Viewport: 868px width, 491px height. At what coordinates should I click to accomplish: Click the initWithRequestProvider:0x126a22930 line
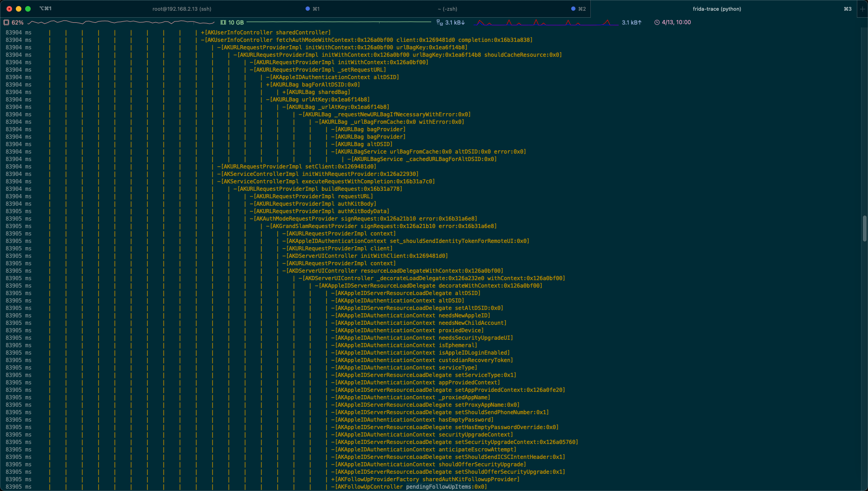(318, 174)
